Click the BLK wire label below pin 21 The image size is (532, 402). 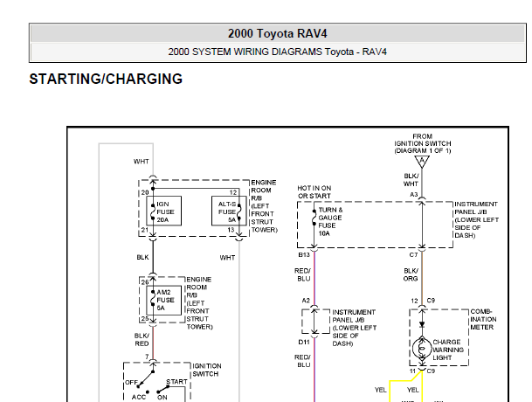tap(142, 257)
